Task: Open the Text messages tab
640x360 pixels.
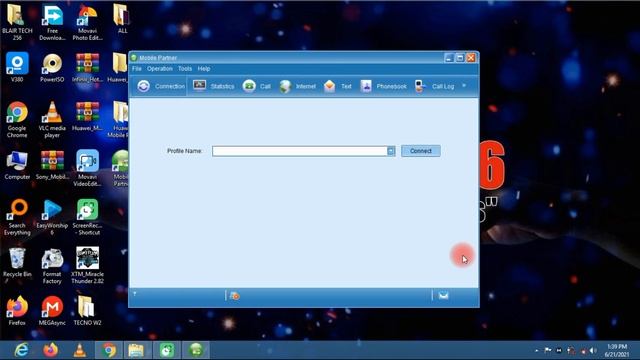Action: click(337, 86)
